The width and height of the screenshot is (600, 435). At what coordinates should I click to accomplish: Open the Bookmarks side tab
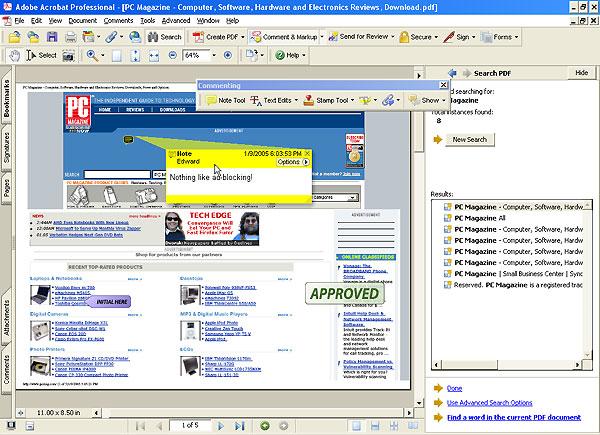[x=7, y=99]
